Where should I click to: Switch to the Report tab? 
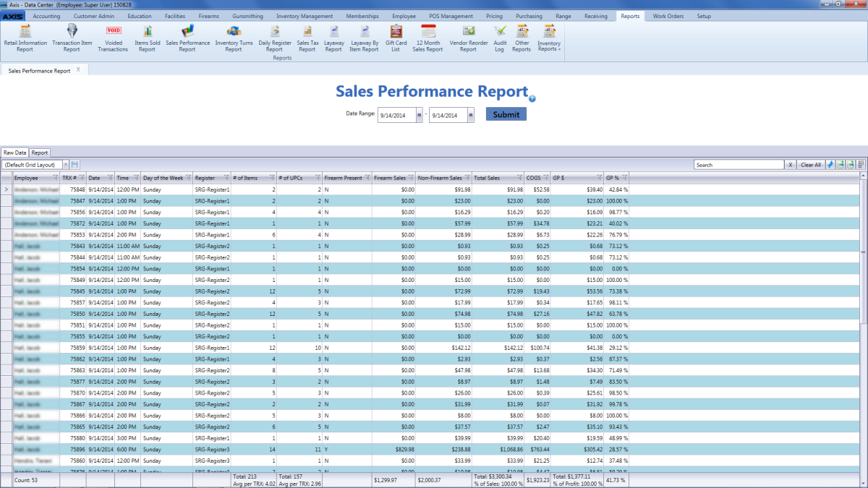point(39,153)
